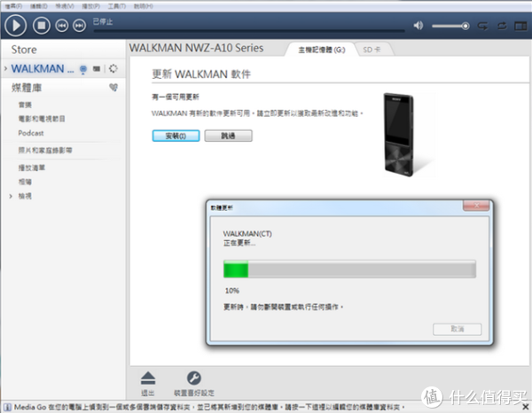Click the greyed-out 取消 cancel button in dialog
The image size is (532, 413).
(x=457, y=329)
